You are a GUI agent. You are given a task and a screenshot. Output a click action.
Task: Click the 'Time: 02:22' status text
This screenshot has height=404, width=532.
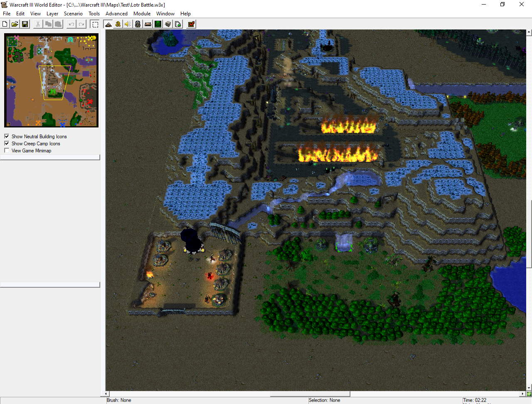pyautogui.click(x=475, y=400)
